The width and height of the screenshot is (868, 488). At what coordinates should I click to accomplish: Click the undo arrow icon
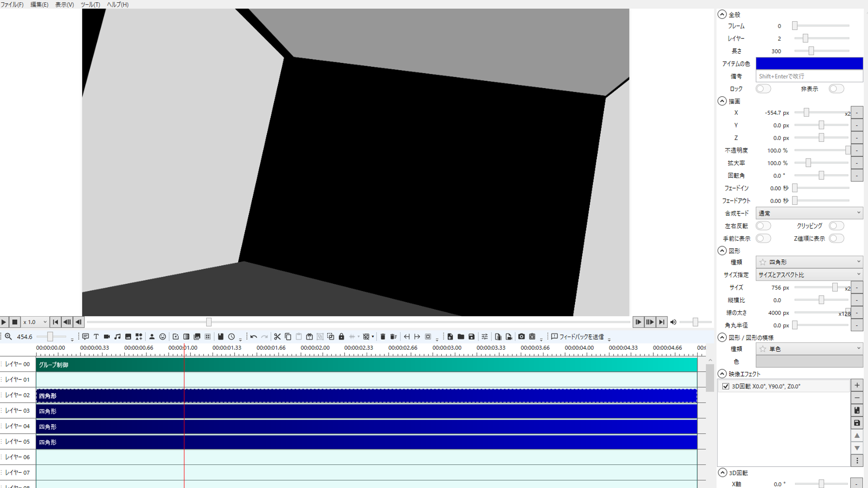coord(254,337)
